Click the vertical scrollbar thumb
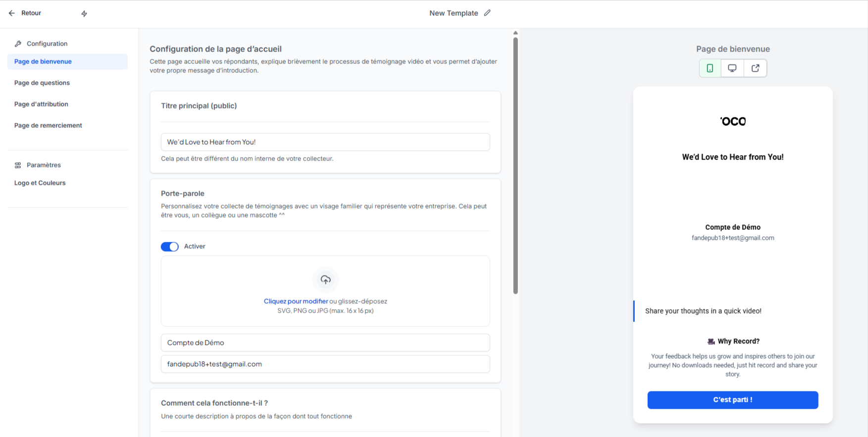 515,166
